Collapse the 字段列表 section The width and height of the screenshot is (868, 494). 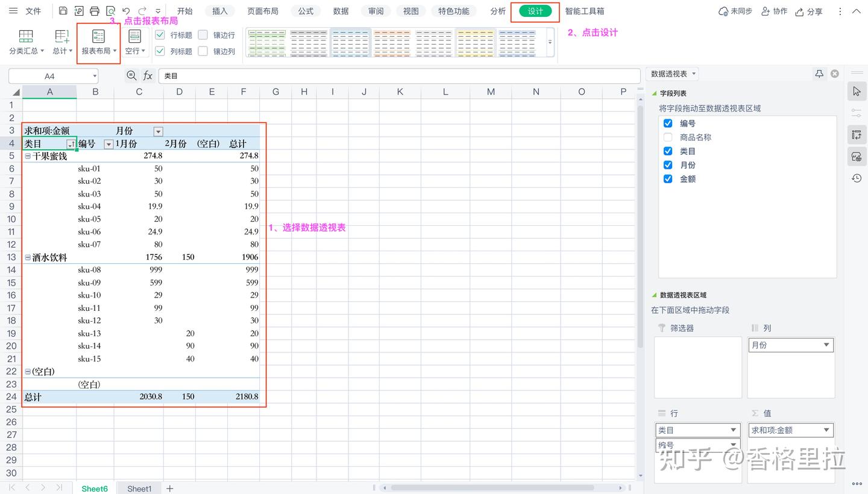coord(654,93)
